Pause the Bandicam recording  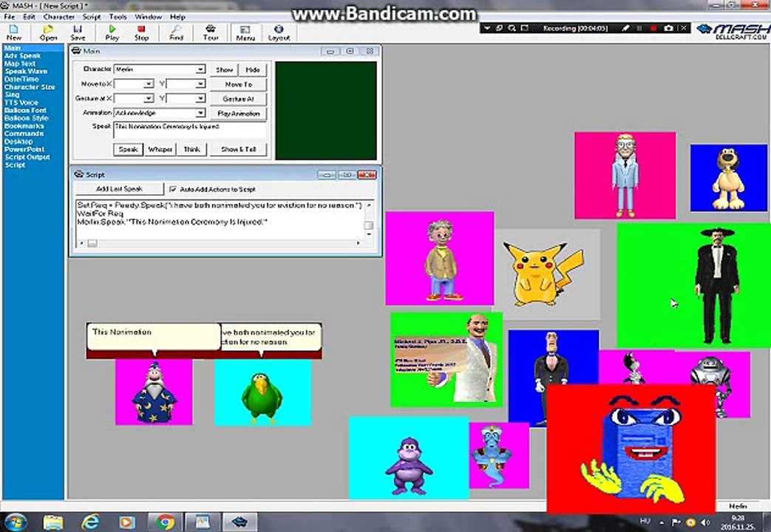coord(639,28)
